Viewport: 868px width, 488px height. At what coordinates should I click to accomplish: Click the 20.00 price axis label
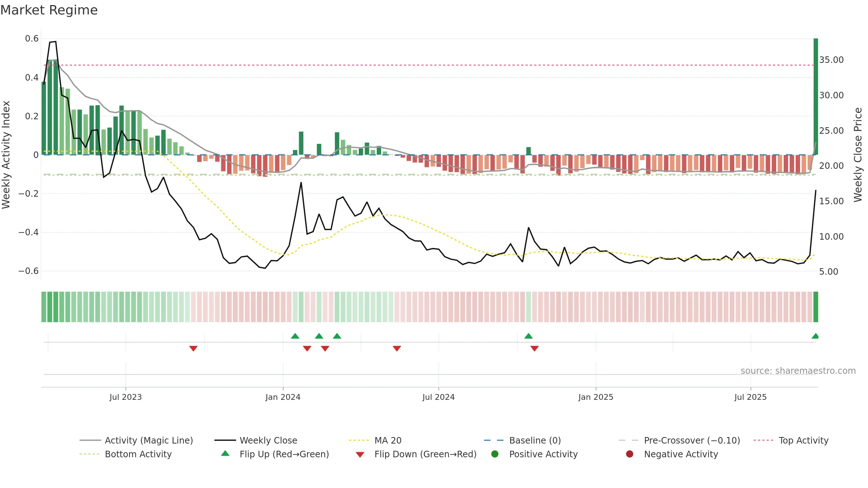(x=831, y=166)
